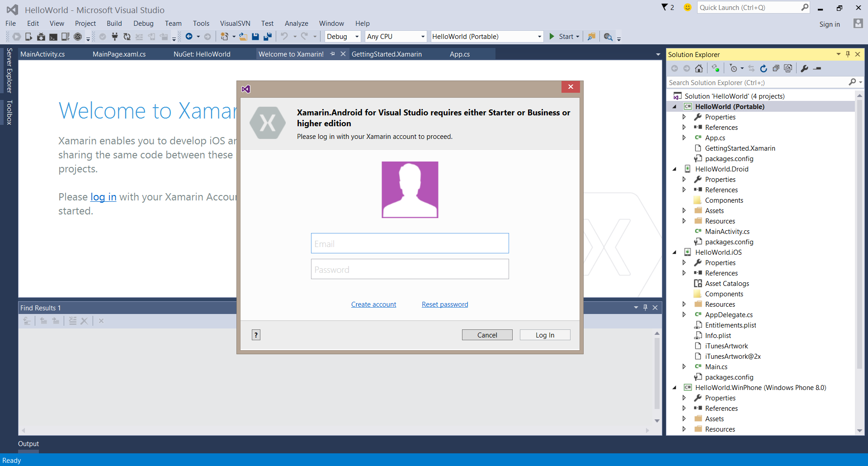
Task: Open the Any CPU platform dropdown
Action: (396, 37)
